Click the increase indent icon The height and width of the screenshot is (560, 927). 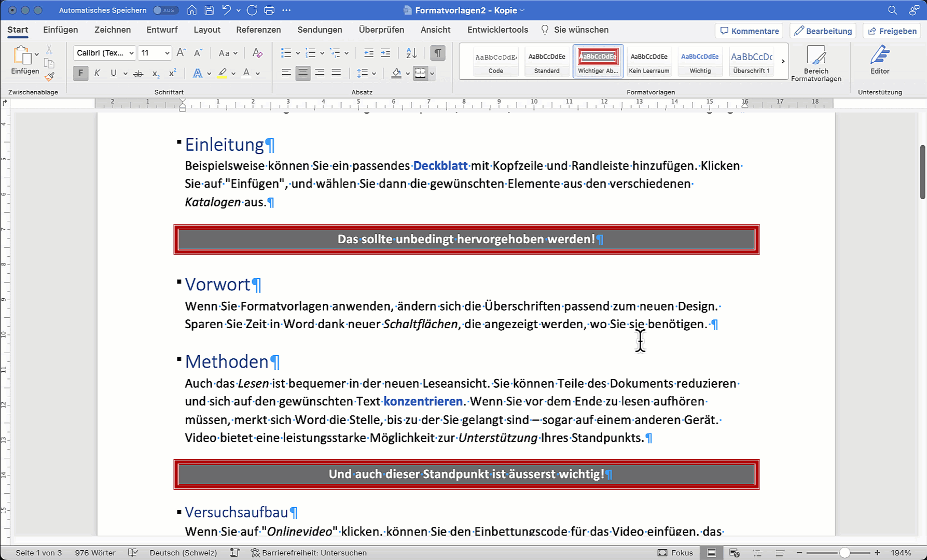click(385, 53)
